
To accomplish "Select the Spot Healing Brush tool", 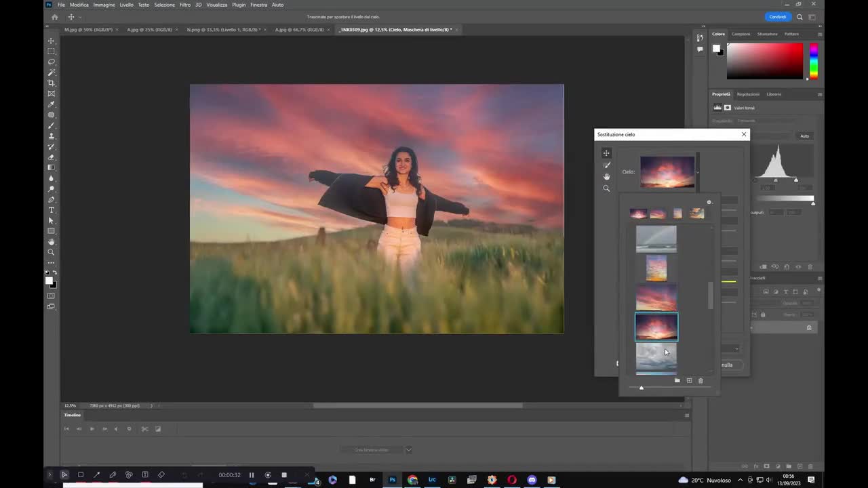I will 51,115.
